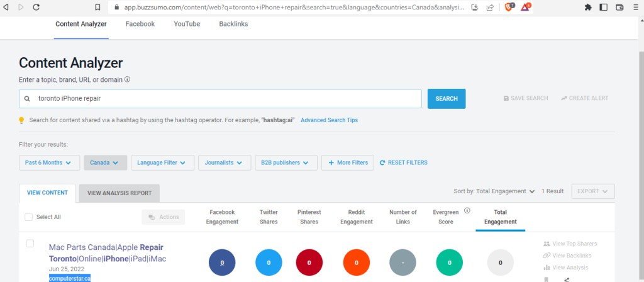Image resolution: width=644 pixels, height=282 pixels.
Task: Switch to the Facebook tab
Action: click(x=140, y=24)
